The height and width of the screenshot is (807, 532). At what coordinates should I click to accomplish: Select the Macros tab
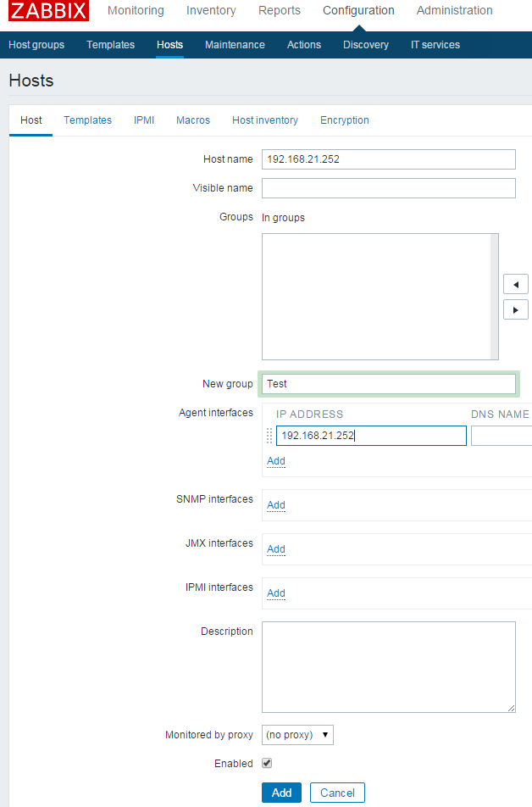point(193,120)
